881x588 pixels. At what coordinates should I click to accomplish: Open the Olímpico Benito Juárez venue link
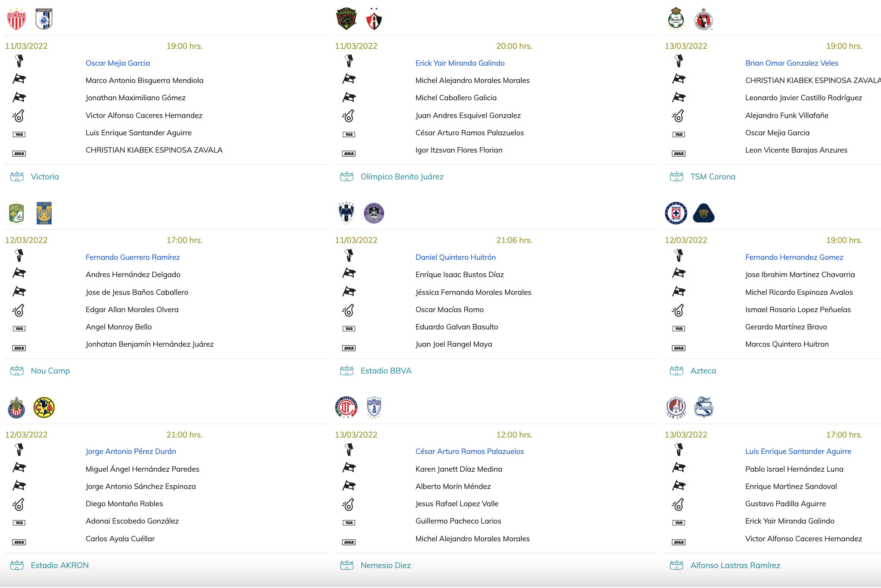[402, 176]
